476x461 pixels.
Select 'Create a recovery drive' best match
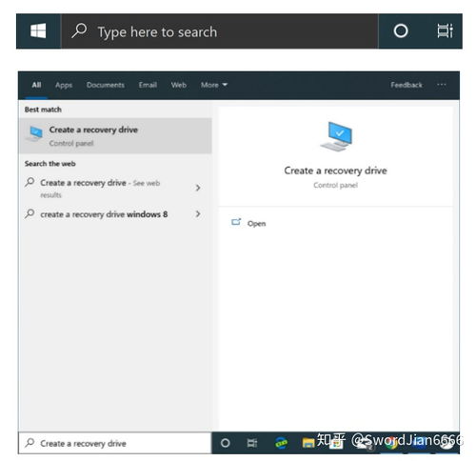(x=115, y=136)
